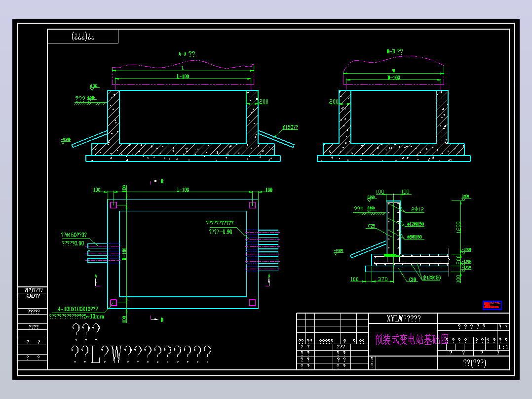The height and width of the screenshot is (399, 532).
Task: Select the 'W' dimension in section B-B
Action: click(x=394, y=71)
